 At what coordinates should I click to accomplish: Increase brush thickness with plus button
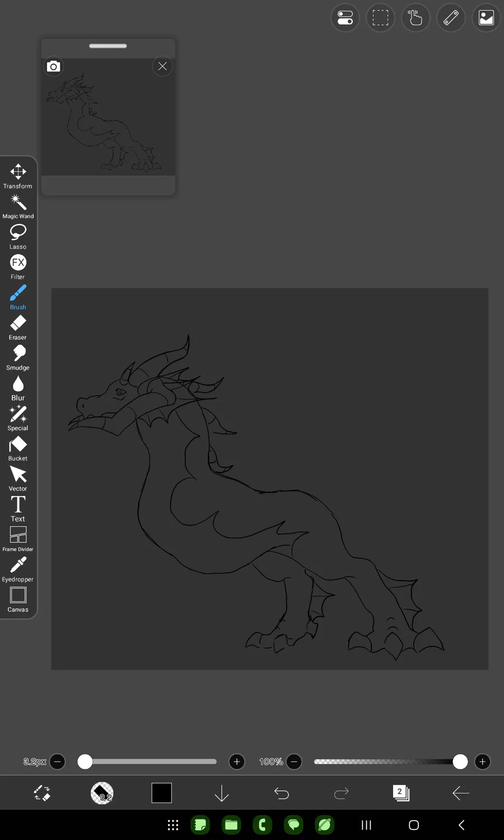pos(237,762)
